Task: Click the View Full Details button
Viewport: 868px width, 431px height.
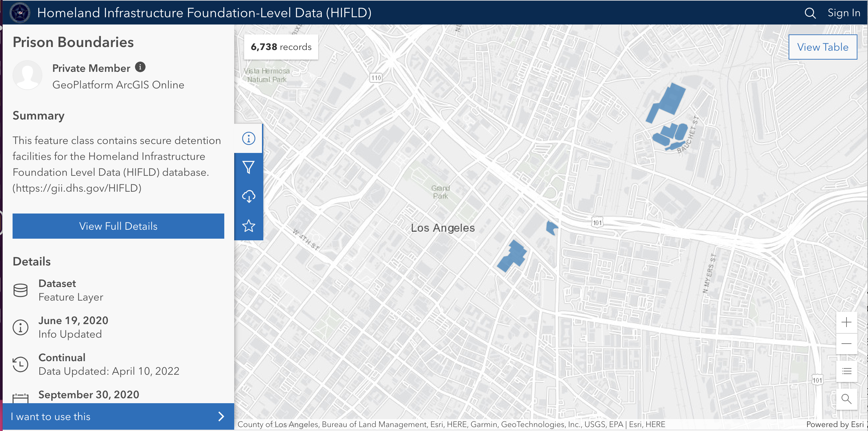Action: (118, 226)
